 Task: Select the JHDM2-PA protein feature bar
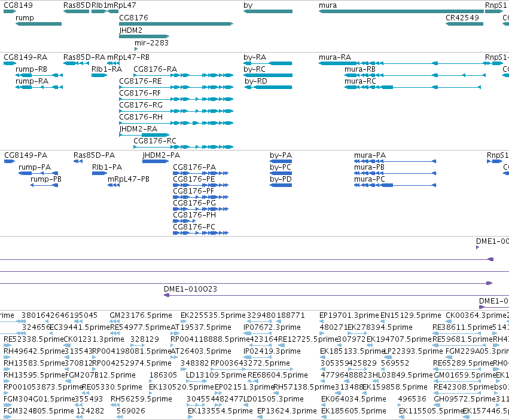click(156, 161)
